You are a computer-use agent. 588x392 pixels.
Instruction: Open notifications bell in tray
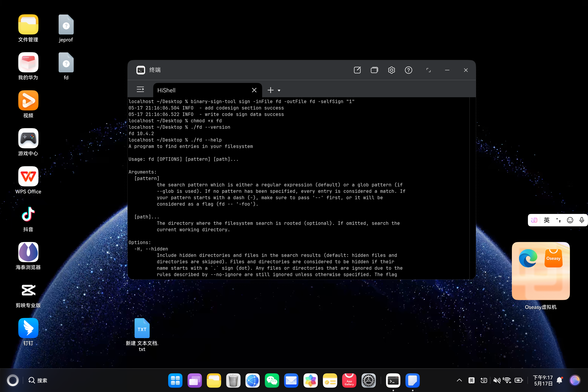click(x=560, y=381)
